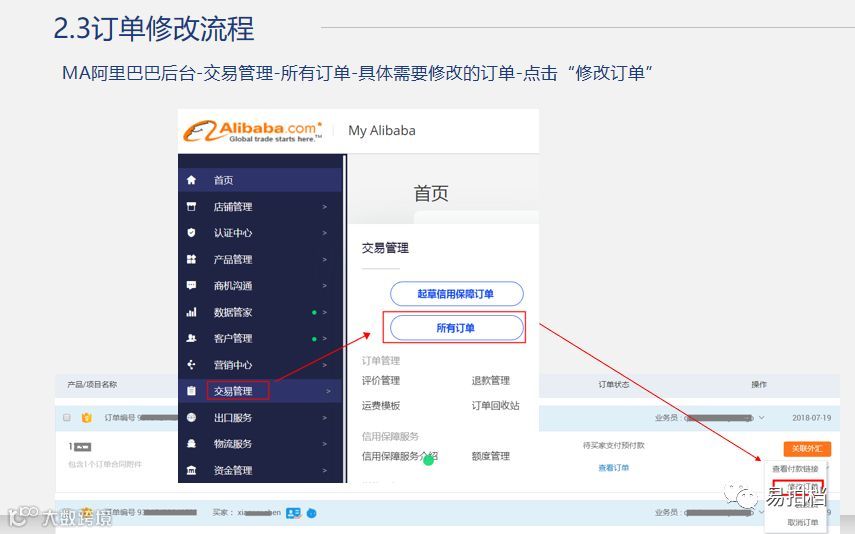Expand the 数据管家 submenu arrow

pyautogui.click(x=324, y=312)
